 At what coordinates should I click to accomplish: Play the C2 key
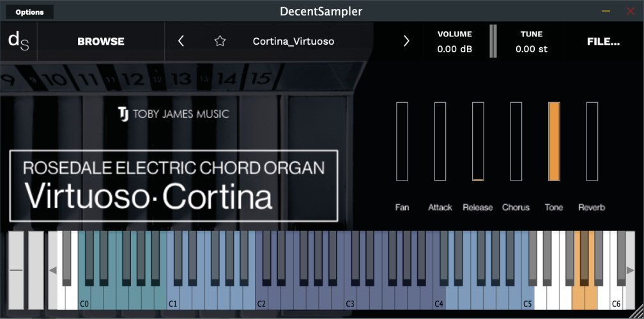click(262, 299)
